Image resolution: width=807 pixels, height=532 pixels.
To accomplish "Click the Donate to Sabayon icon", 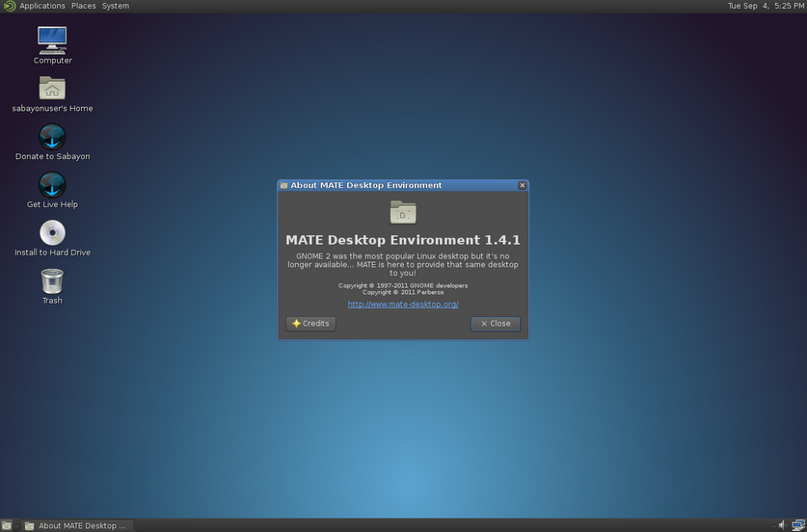I will tap(52, 137).
